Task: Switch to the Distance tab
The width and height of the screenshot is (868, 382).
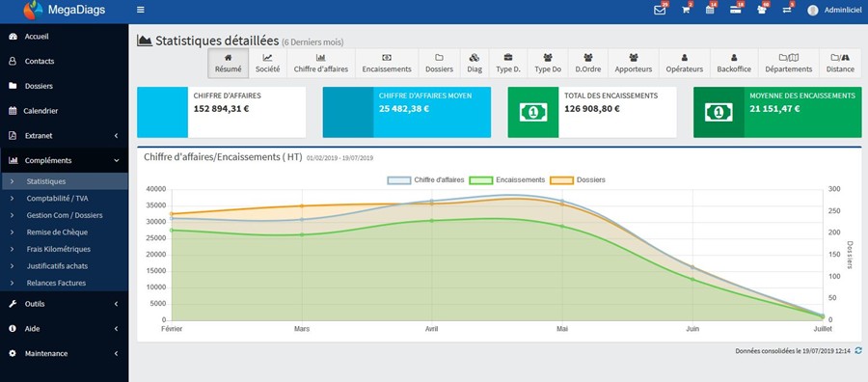Action: click(840, 63)
